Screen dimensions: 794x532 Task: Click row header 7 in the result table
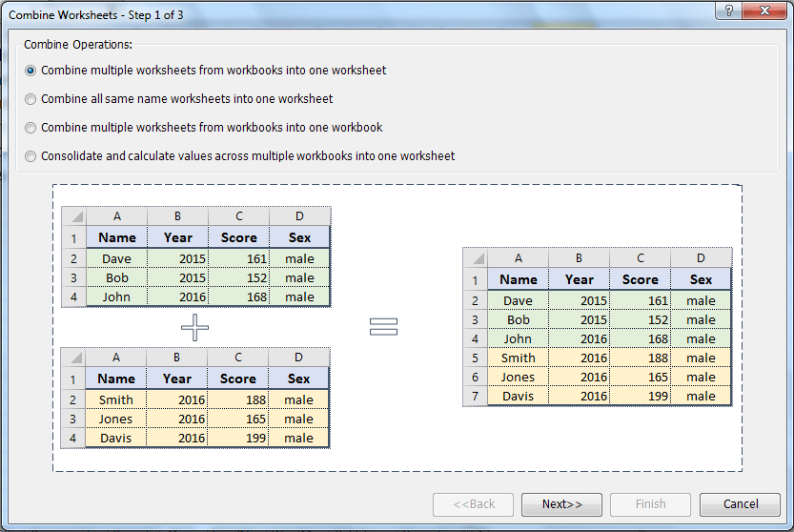tap(475, 396)
